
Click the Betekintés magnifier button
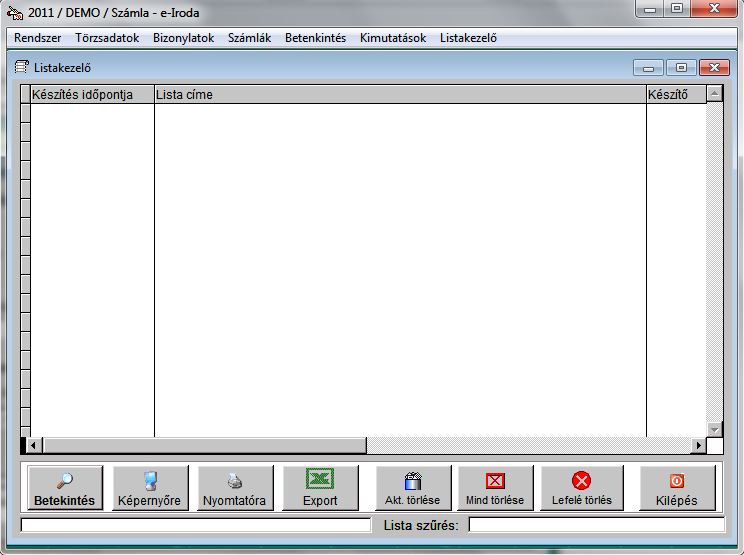[x=65, y=489]
